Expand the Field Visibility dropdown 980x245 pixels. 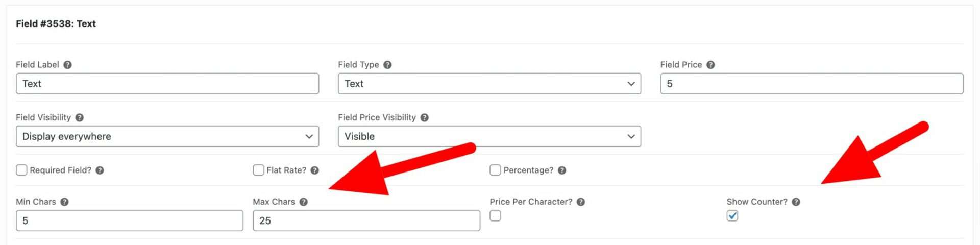(167, 136)
